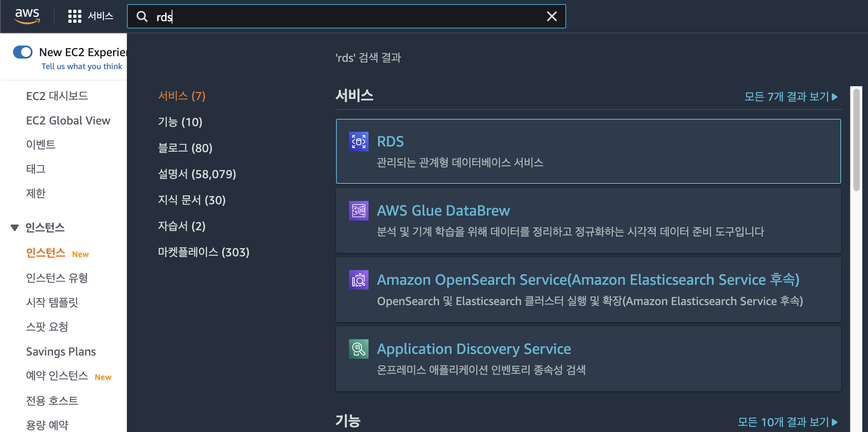868x432 pixels.
Task: Open the AWS Glue DataBrew result
Action: point(588,220)
